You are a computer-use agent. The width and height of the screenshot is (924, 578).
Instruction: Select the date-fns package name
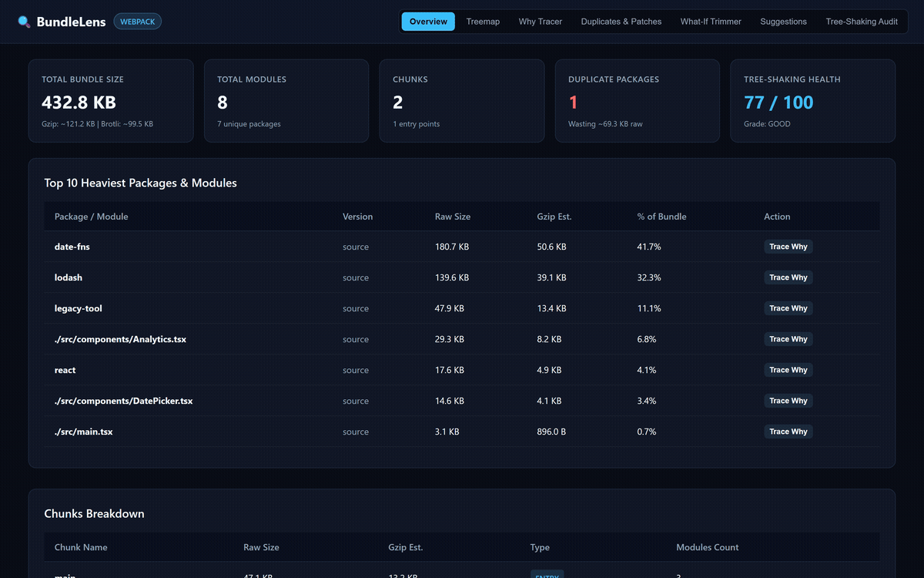(72, 247)
